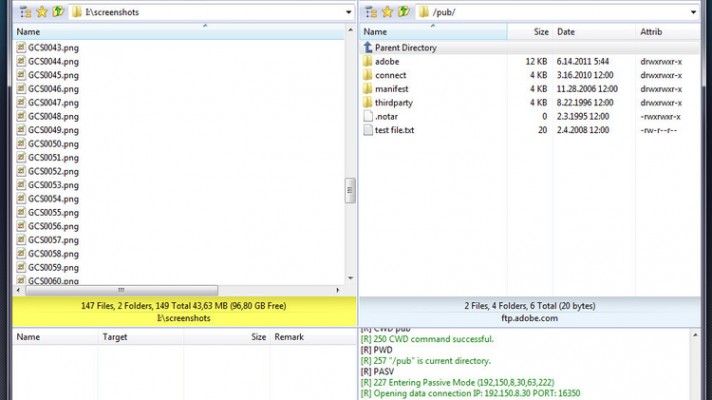Image resolution: width=712 pixels, height=400 pixels.
Task: Click the thirdparty folder icon
Action: click(368, 102)
